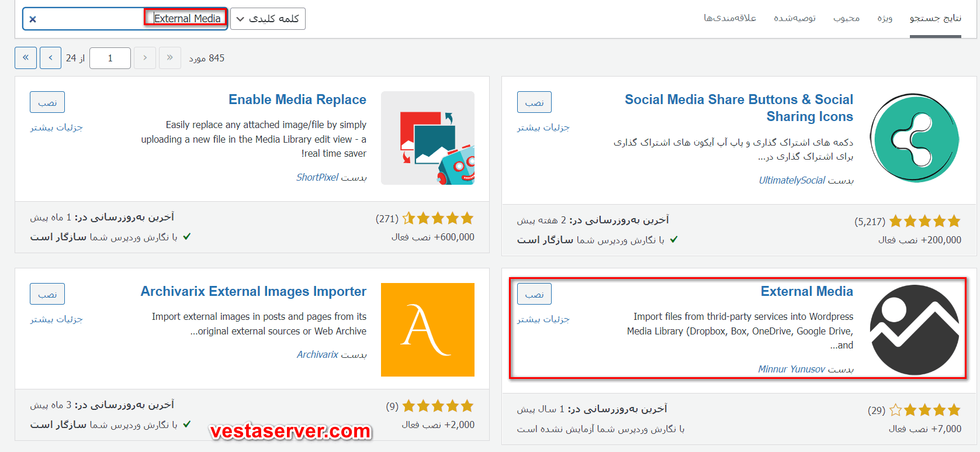Viewport: 980px width, 452px height.
Task: Clear the plugin search field with X
Action: (33, 19)
